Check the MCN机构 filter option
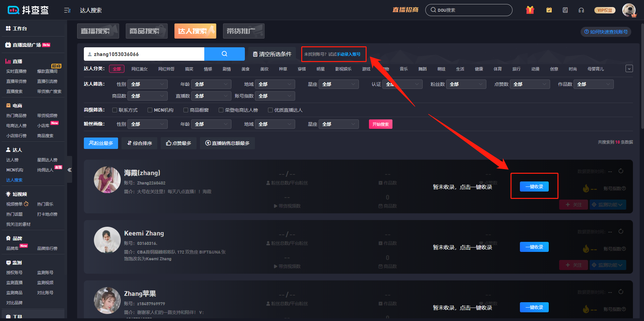The width and height of the screenshot is (644, 321). coord(150,110)
